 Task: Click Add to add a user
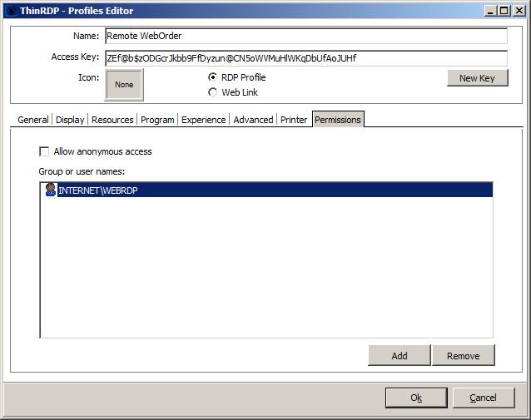(x=399, y=356)
